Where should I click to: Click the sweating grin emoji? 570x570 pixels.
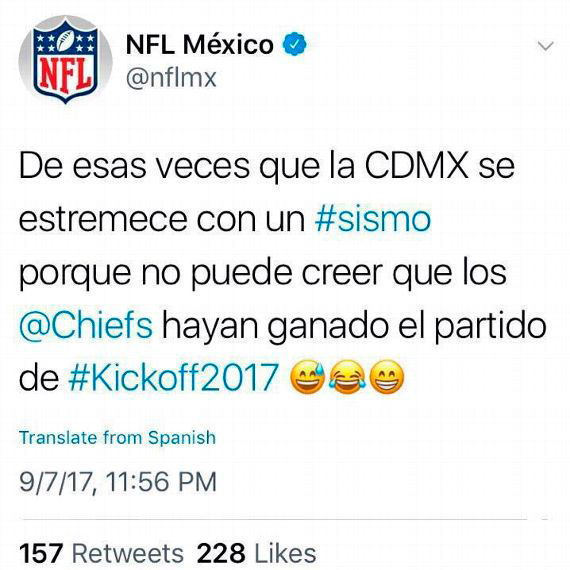click(x=307, y=377)
